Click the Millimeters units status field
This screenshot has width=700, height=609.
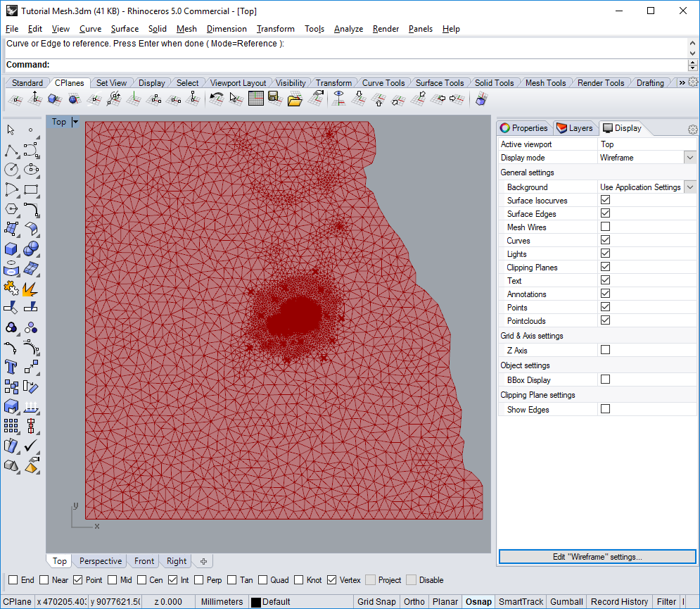click(222, 601)
